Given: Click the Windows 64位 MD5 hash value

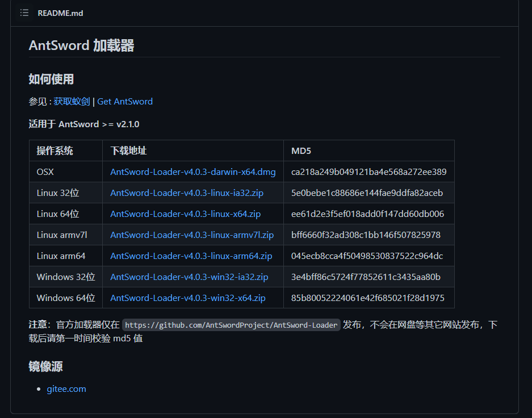Looking at the screenshot, I should click(367, 298).
